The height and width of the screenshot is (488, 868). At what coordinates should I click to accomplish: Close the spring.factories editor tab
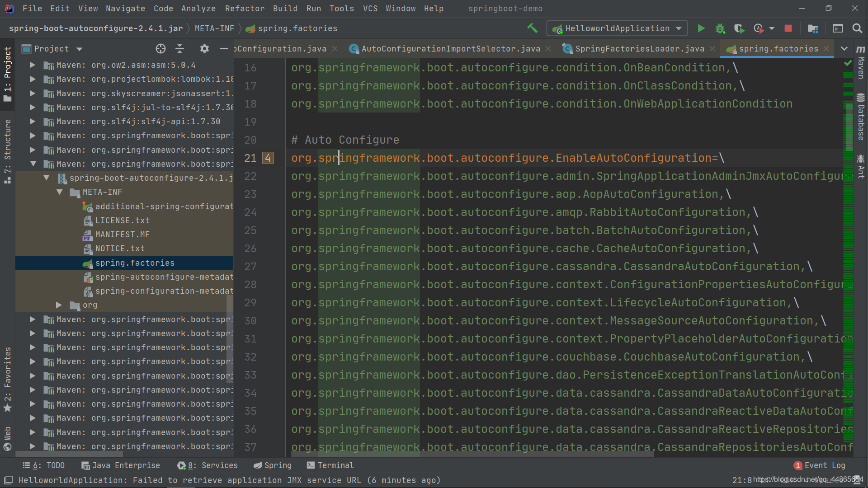pyautogui.click(x=826, y=48)
